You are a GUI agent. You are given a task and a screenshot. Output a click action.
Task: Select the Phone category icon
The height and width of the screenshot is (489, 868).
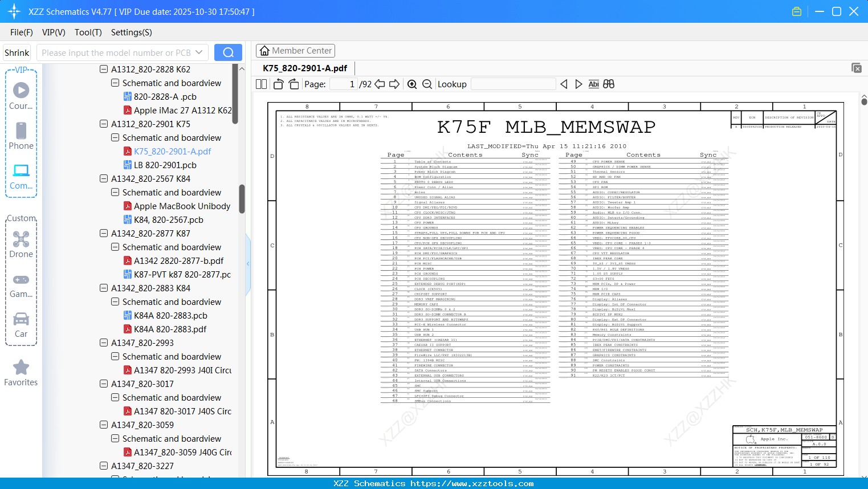[x=21, y=136]
